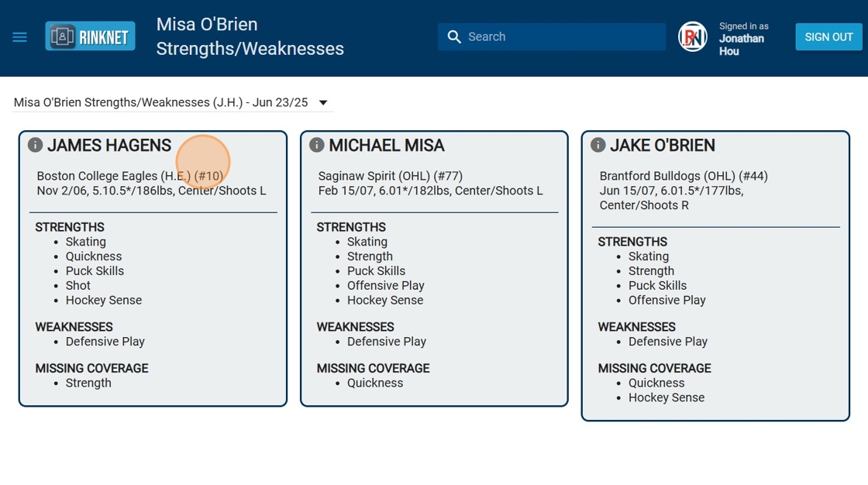
Task: Open info icon for Jake O'Brien
Action: click(x=598, y=145)
